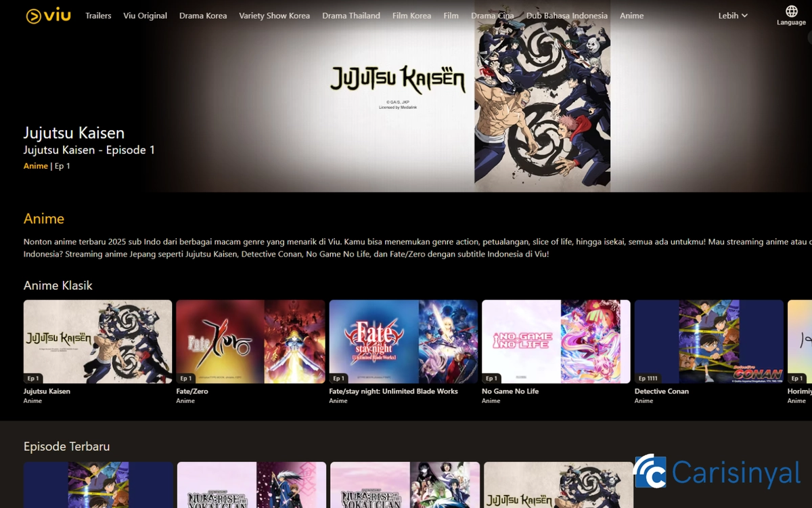Image resolution: width=812 pixels, height=508 pixels.
Task: Select Viu Original from the navigation
Action: [x=145, y=16]
